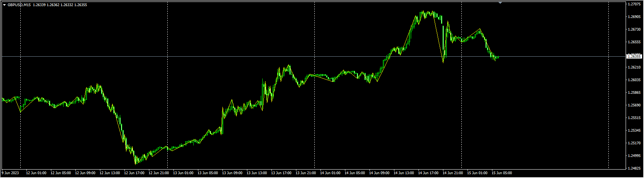
Task: Click the 1.24995 price scale label
Action: 635,156
